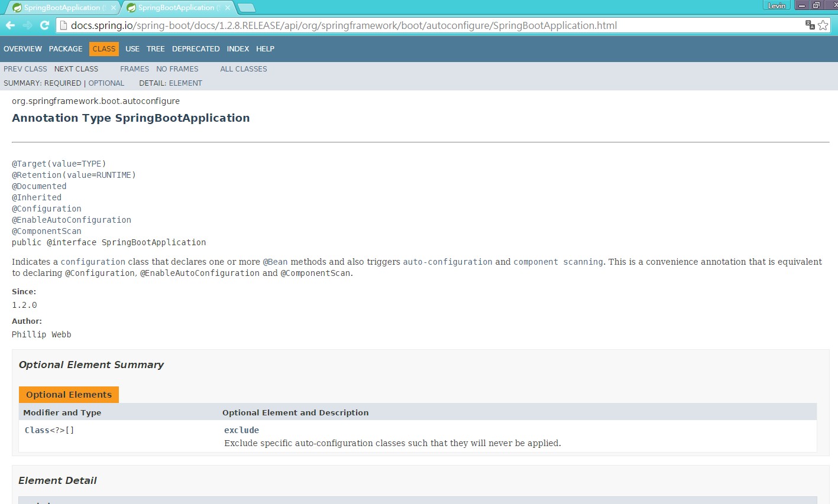838x504 pixels.
Task: Open the OVERVIEW navigation link
Action: pos(22,49)
